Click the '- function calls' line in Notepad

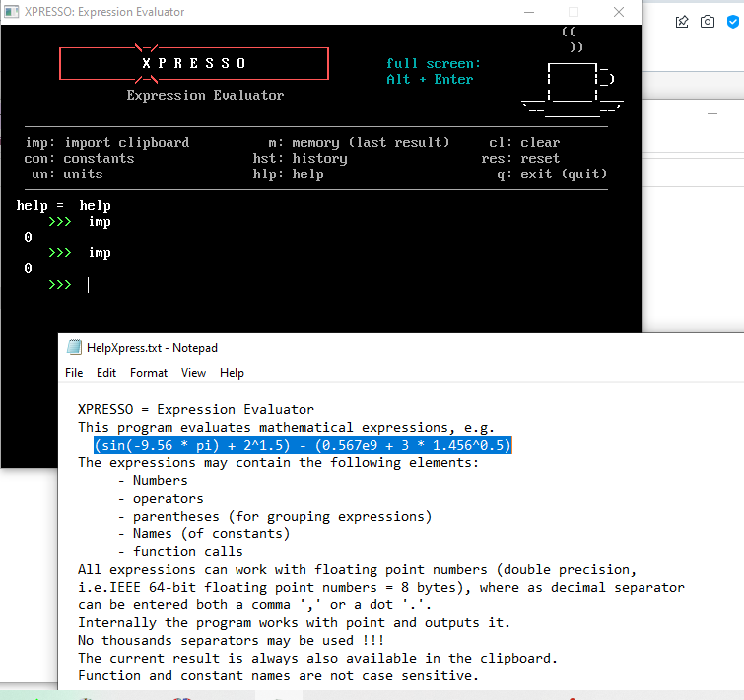pyautogui.click(x=180, y=551)
